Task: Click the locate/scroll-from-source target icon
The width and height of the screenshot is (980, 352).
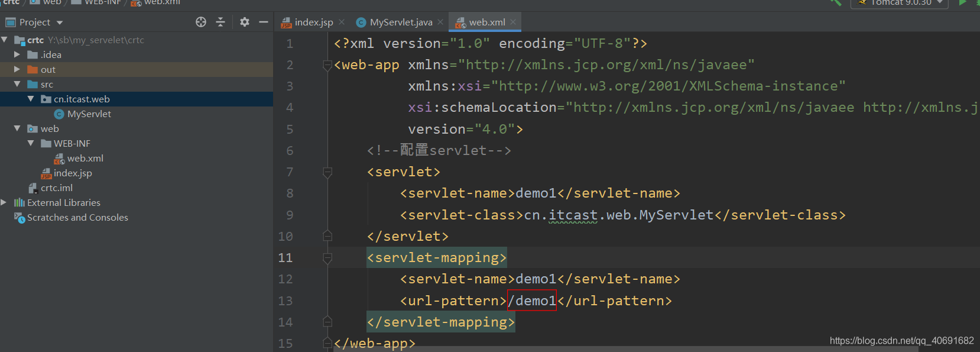Action: click(x=201, y=22)
